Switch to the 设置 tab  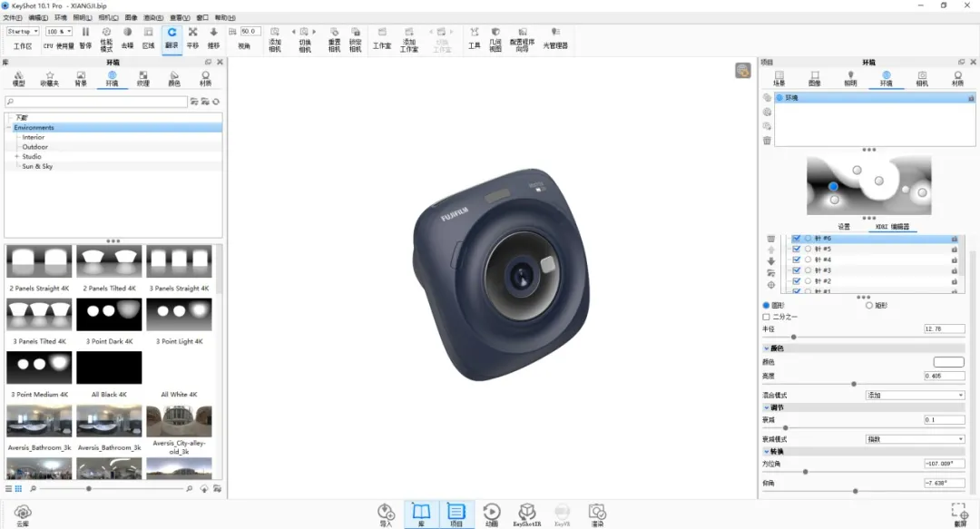pyautogui.click(x=844, y=226)
